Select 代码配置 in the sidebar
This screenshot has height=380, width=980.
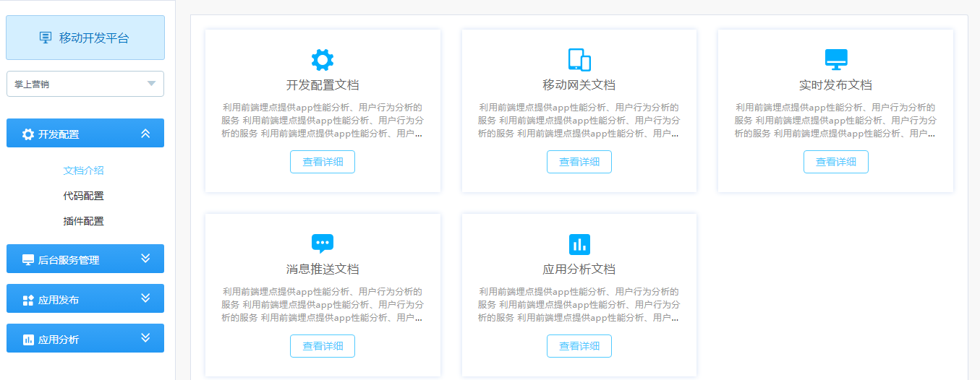[83, 196]
